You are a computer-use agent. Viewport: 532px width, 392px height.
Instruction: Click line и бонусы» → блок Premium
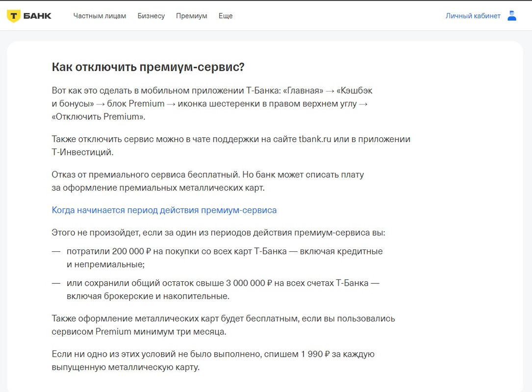(210, 104)
